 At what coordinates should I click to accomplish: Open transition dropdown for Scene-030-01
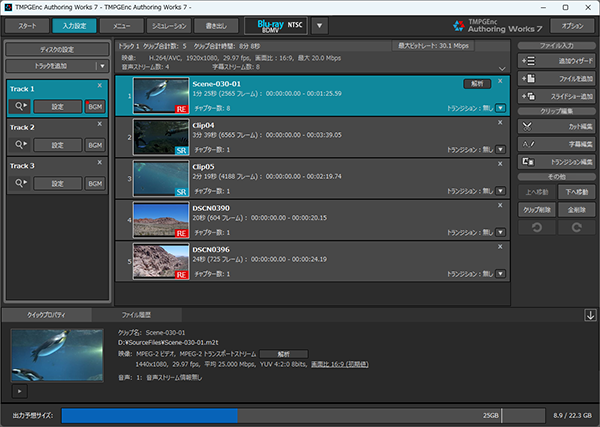[501, 108]
